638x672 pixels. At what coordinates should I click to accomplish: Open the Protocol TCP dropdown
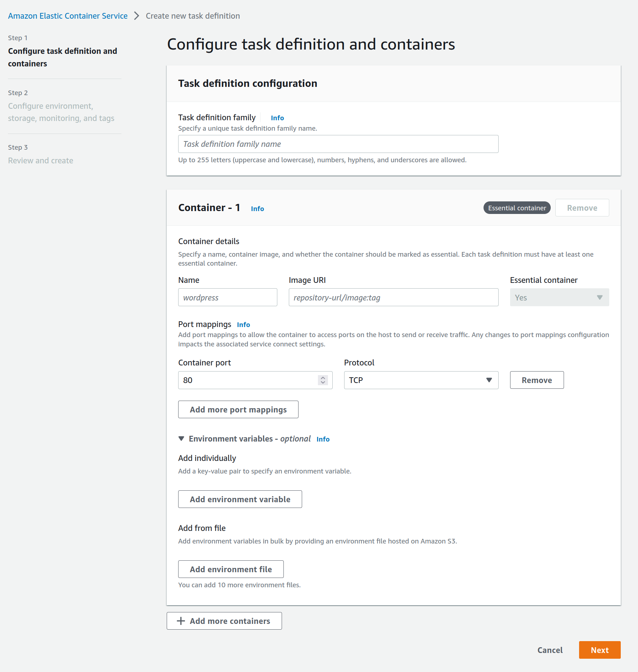[421, 380]
